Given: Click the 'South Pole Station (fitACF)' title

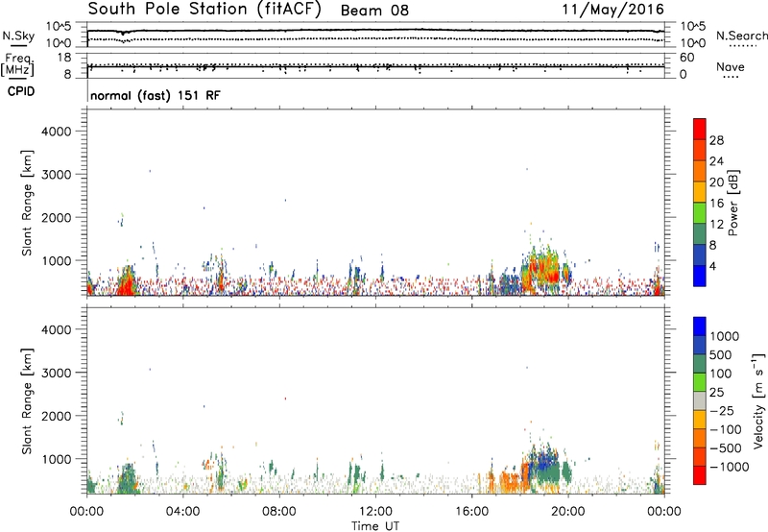Looking at the screenshot, I should (x=204, y=10).
